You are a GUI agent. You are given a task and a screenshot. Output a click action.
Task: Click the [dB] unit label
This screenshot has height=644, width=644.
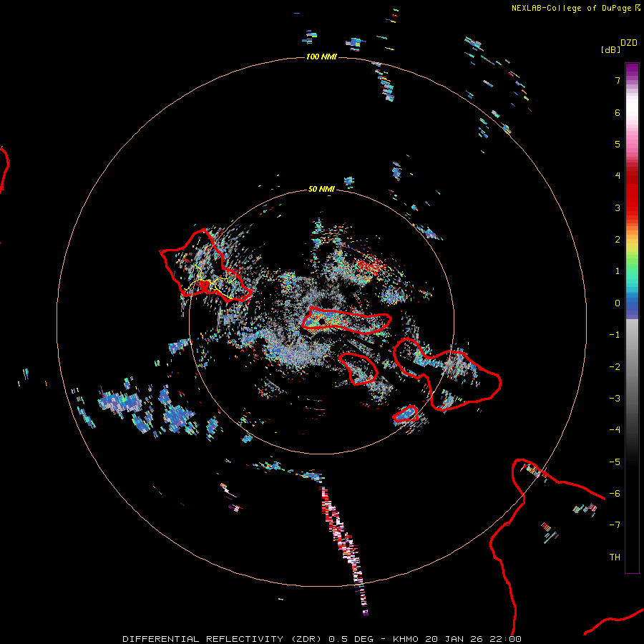(x=611, y=49)
